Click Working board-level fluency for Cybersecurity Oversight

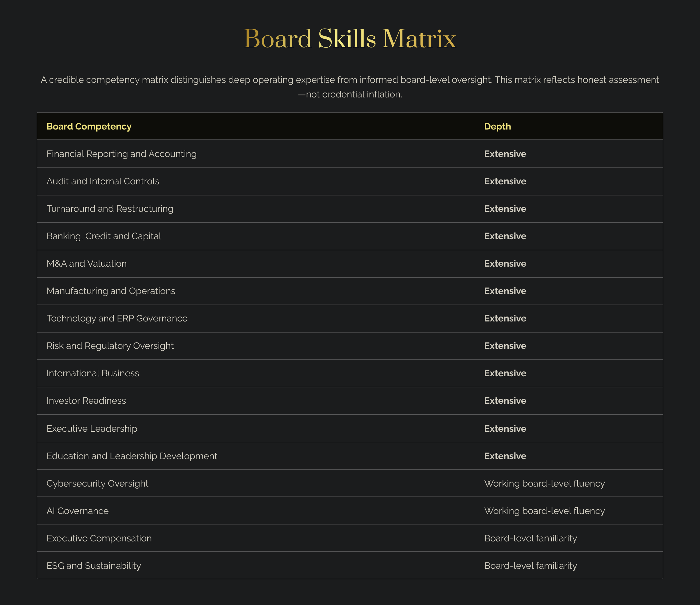(544, 483)
